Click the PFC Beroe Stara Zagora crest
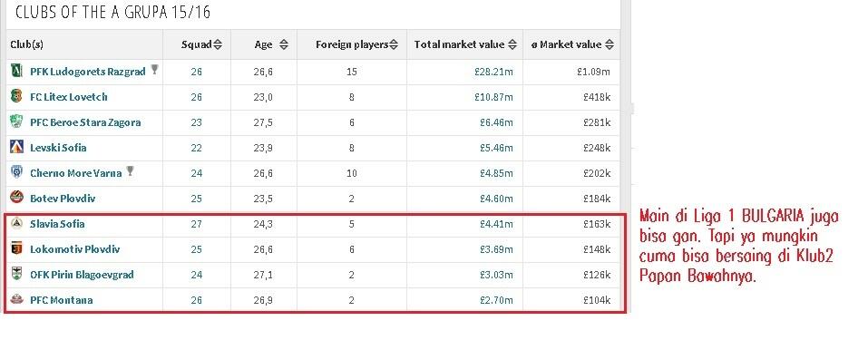Image resolution: width=868 pixels, height=340 pixels. coord(16,121)
